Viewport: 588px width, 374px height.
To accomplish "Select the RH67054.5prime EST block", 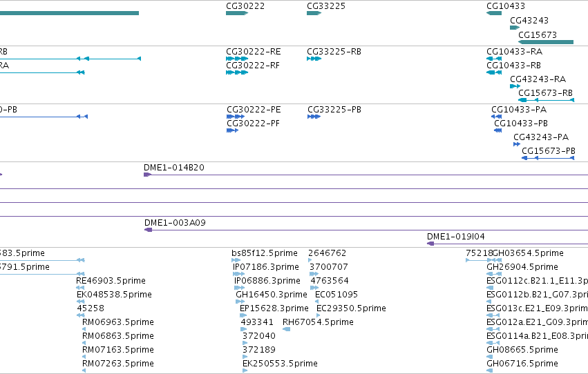I will (286, 329).
